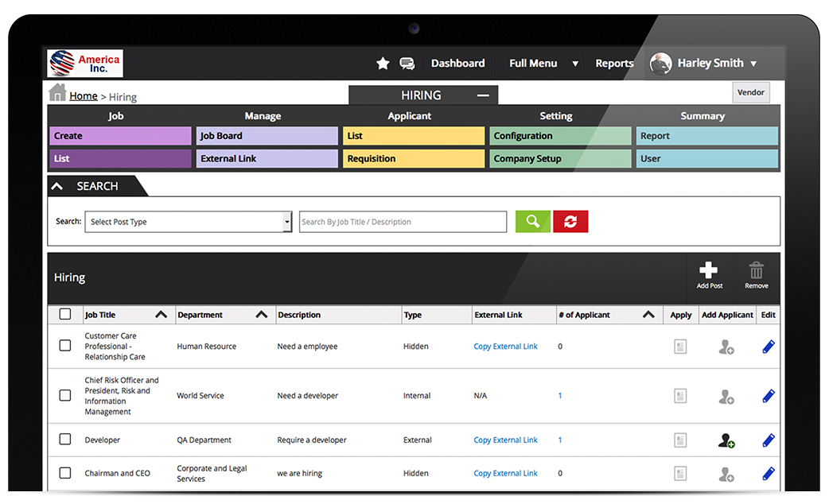Click Apply icon for Chief Risk Officer row

tap(680, 396)
